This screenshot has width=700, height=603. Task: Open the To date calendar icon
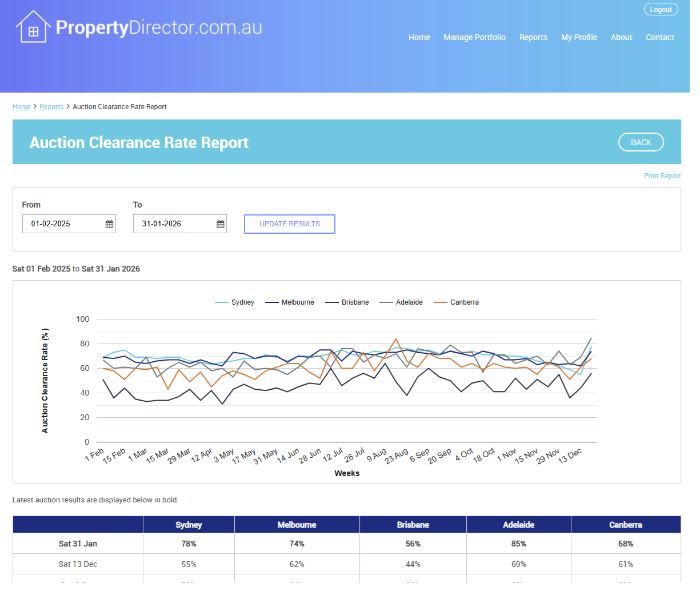point(220,224)
